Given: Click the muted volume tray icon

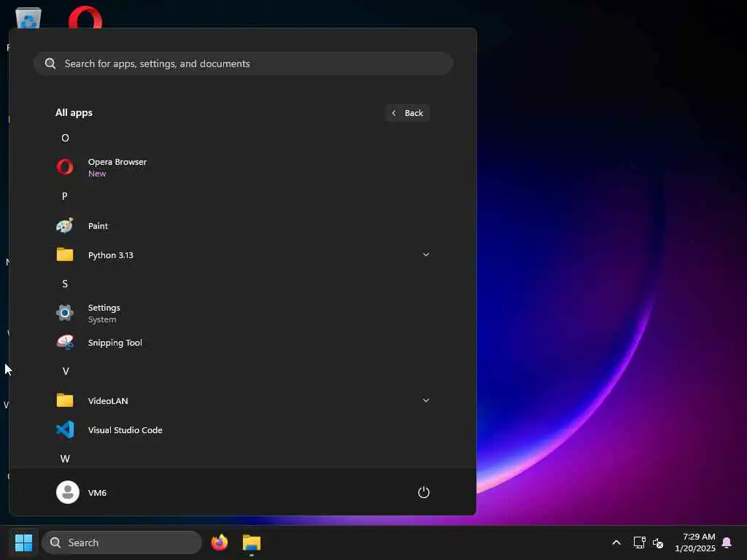Looking at the screenshot, I should pyautogui.click(x=658, y=542).
